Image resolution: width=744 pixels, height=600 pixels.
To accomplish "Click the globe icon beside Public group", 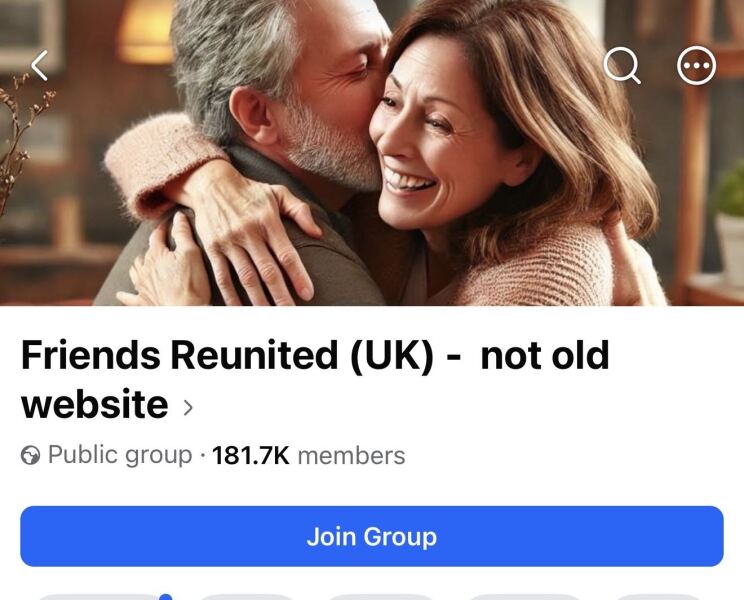I will point(30,456).
